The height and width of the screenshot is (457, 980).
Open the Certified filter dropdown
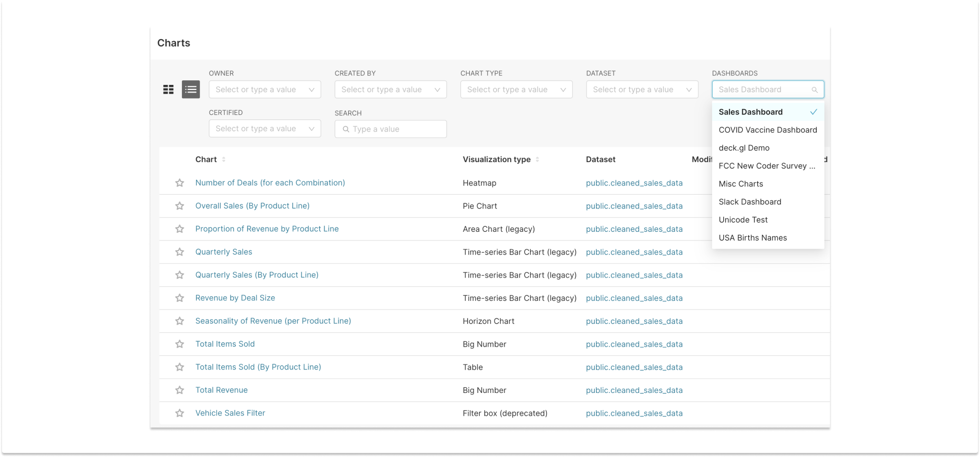pos(264,129)
